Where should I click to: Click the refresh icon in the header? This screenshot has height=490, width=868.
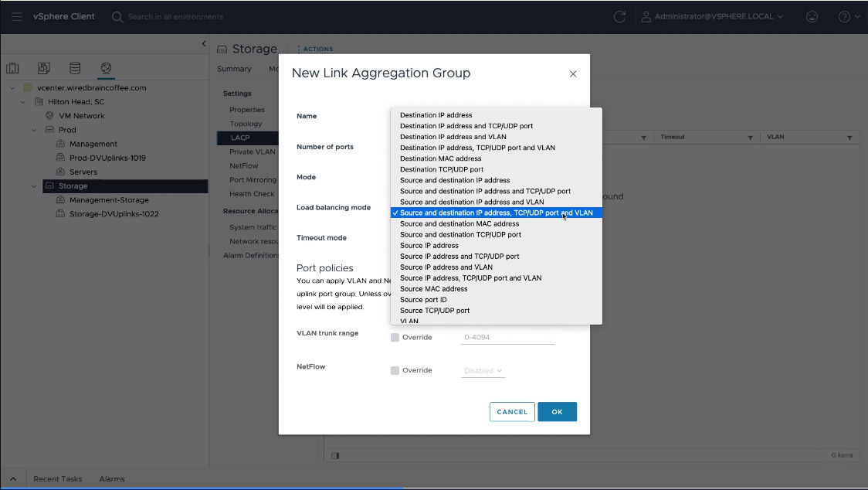click(x=619, y=16)
